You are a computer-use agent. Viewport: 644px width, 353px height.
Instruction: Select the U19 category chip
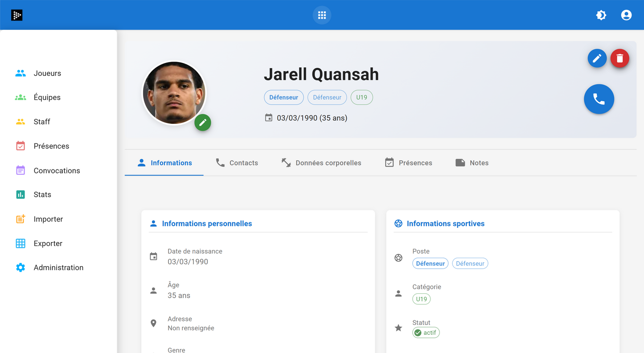(421, 299)
